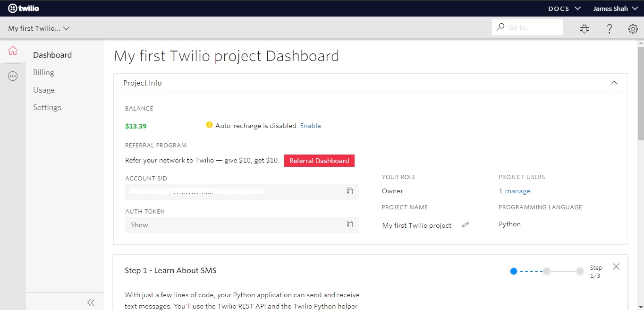Image resolution: width=644 pixels, height=310 pixels.
Task: Open the Referral Dashboard
Action: (x=319, y=161)
